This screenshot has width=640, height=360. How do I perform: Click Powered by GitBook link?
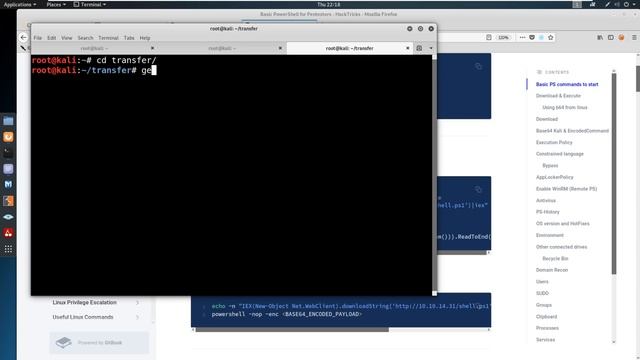pos(99,342)
